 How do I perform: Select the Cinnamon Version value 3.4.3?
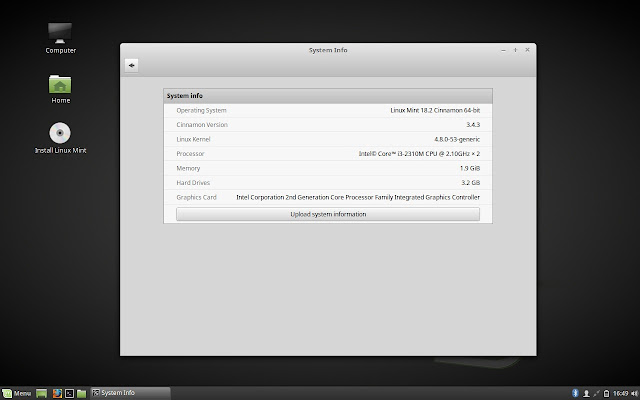(x=473, y=125)
